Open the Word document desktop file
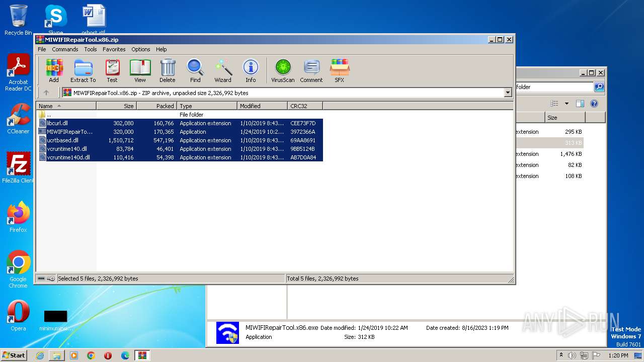Screen dimensions: 644x362 pos(94,20)
